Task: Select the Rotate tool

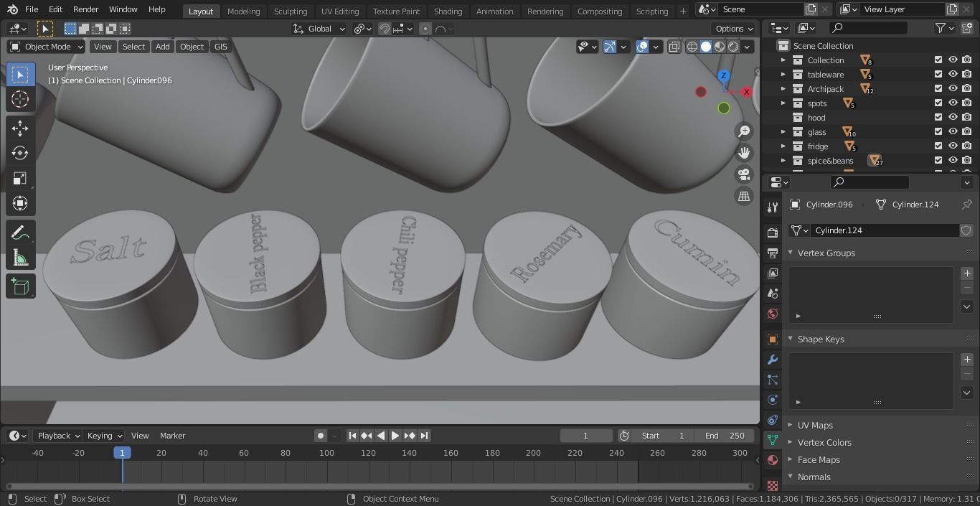Action: pyautogui.click(x=20, y=153)
